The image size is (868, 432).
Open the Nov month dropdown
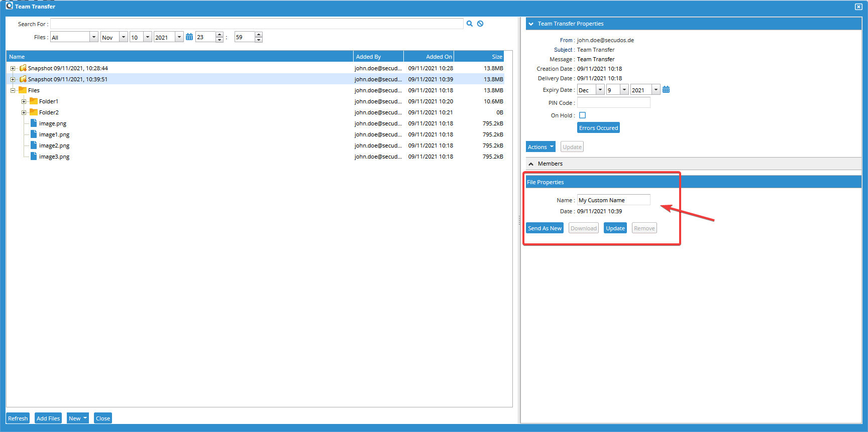pos(123,37)
